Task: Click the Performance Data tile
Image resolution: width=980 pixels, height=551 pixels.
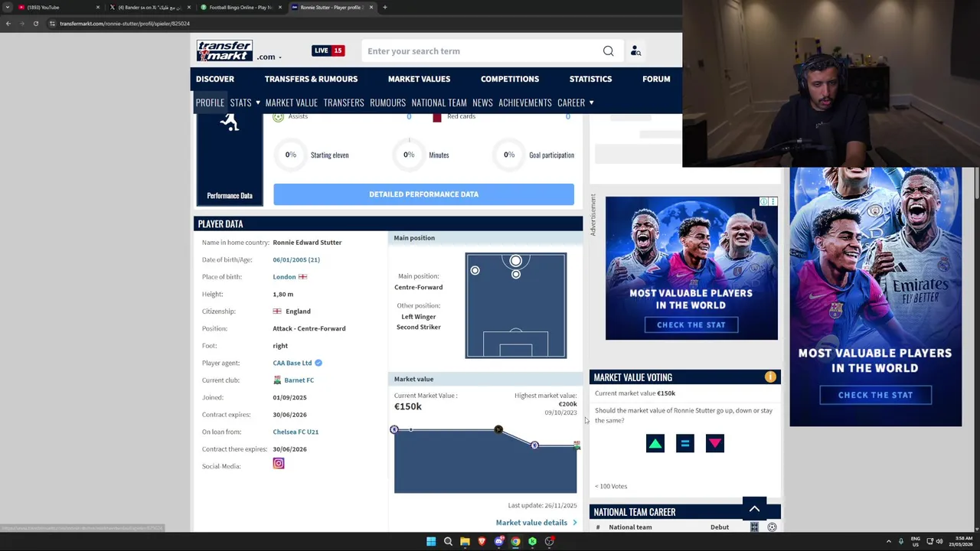Action: point(230,160)
